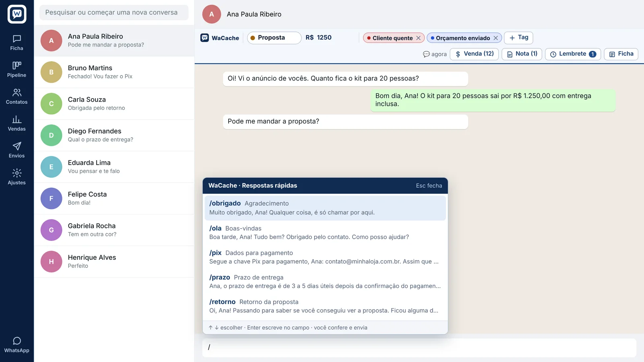The width and height of the screenshot is (644, 362).
Task: Open the Vendas chart view
Action: tap(17, 123)
